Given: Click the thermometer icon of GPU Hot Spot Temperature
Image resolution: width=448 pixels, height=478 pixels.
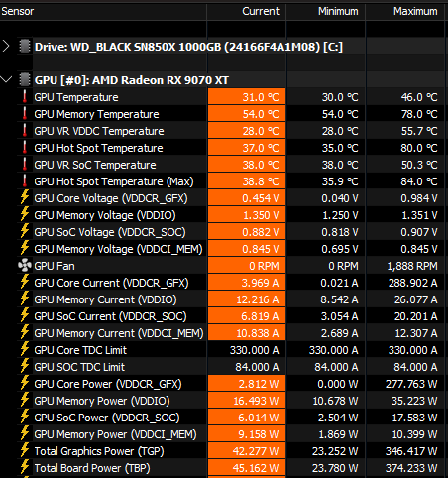Looking at the screenshot, I should click(25, 147).
